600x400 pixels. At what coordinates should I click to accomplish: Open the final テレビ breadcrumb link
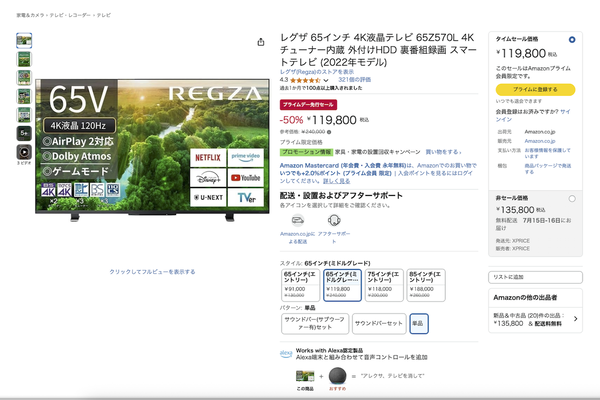103,15
